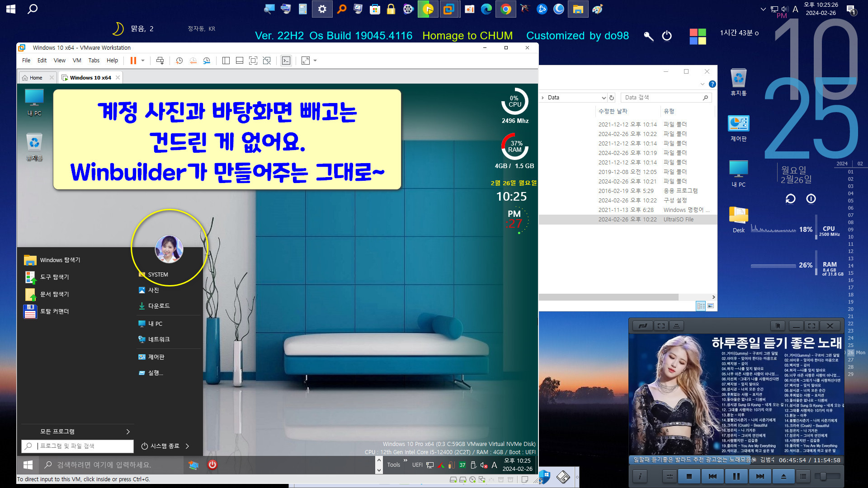Skip to next track in music player
The width and height of the screenshot is (868, 488).
(760, 476)
